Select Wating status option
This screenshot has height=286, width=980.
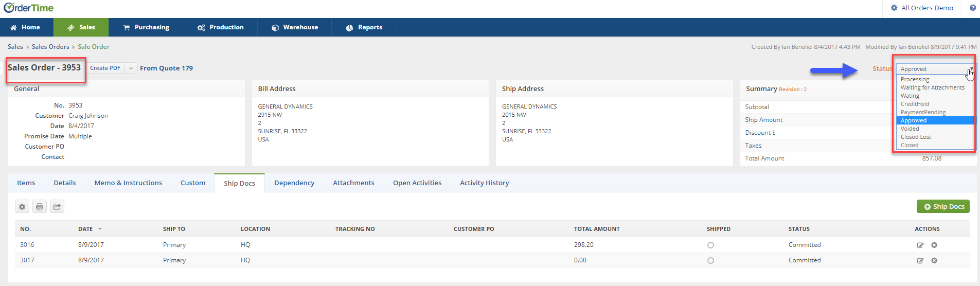click(936, 96)
